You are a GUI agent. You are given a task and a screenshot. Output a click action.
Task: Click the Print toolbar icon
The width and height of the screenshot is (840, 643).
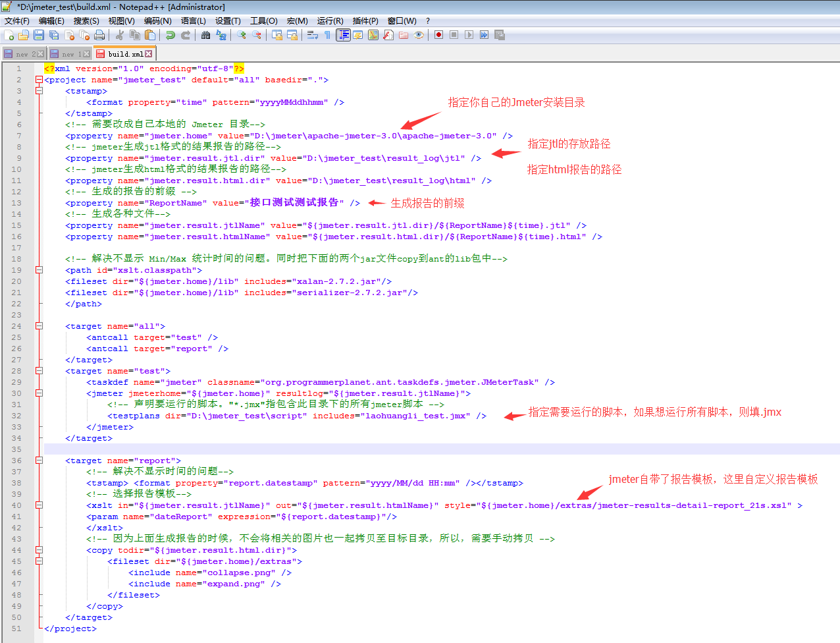point(99,35)
